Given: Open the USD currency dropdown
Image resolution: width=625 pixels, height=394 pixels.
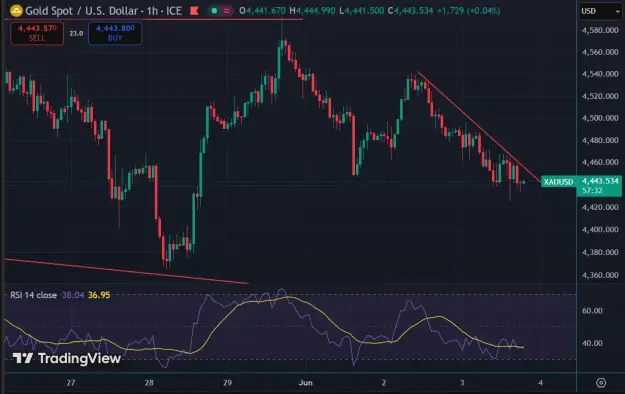Looking at the screenshot, I should coord(600,11).
